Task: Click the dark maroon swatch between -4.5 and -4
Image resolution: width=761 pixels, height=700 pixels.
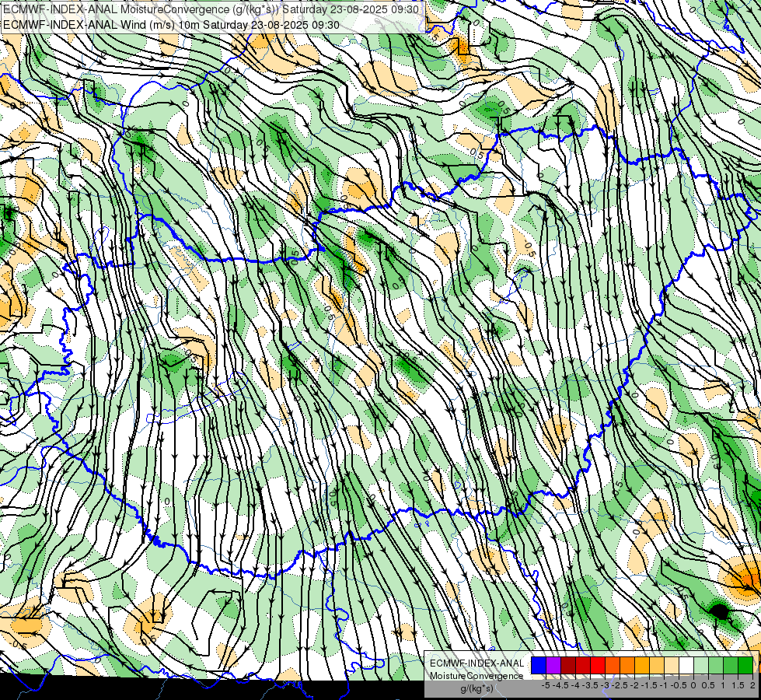Action: [x=568, y=666]
